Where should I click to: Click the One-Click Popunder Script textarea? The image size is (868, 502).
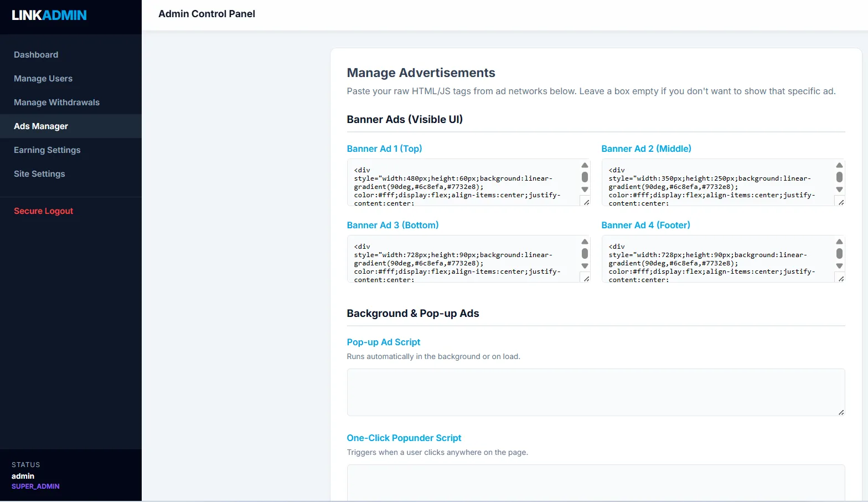pyautogui.click(x=596, y=482)
